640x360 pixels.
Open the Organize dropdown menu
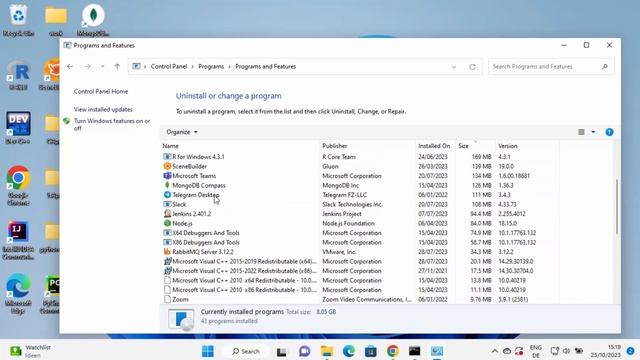(x=182, y=132)
